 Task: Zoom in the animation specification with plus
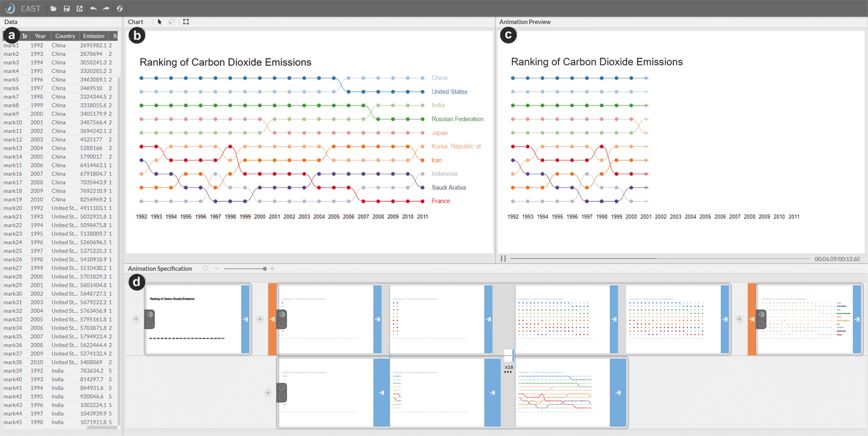tap(272, 268)
